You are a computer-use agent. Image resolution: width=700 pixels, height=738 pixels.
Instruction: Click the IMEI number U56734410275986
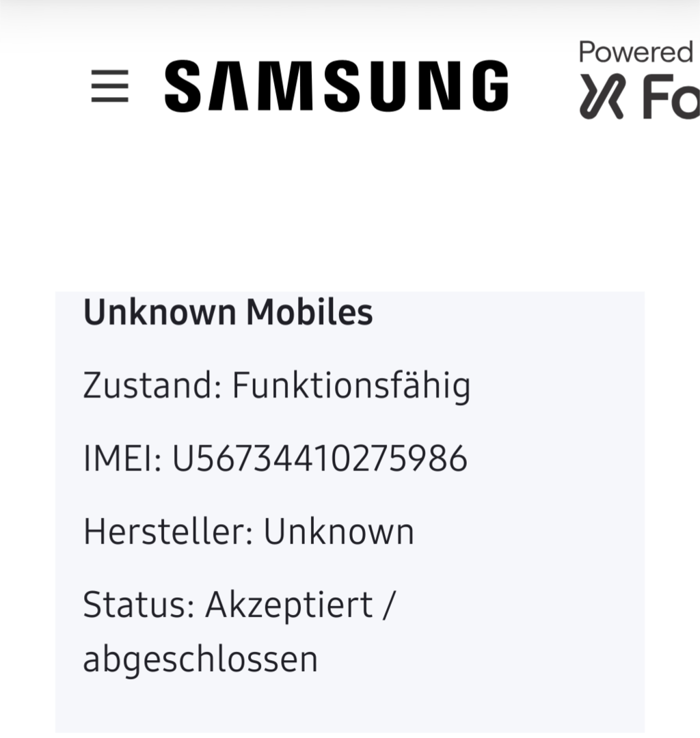[319, 459]
